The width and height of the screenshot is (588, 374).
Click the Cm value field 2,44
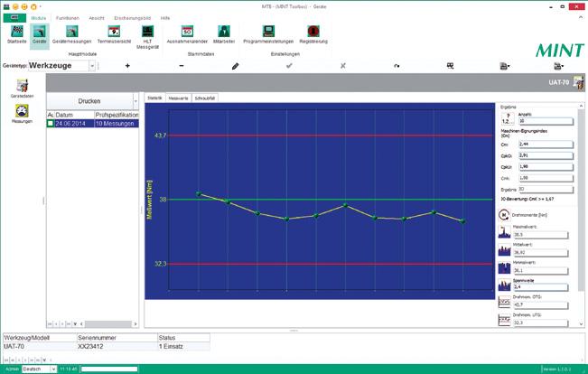(x=546, y=144)
